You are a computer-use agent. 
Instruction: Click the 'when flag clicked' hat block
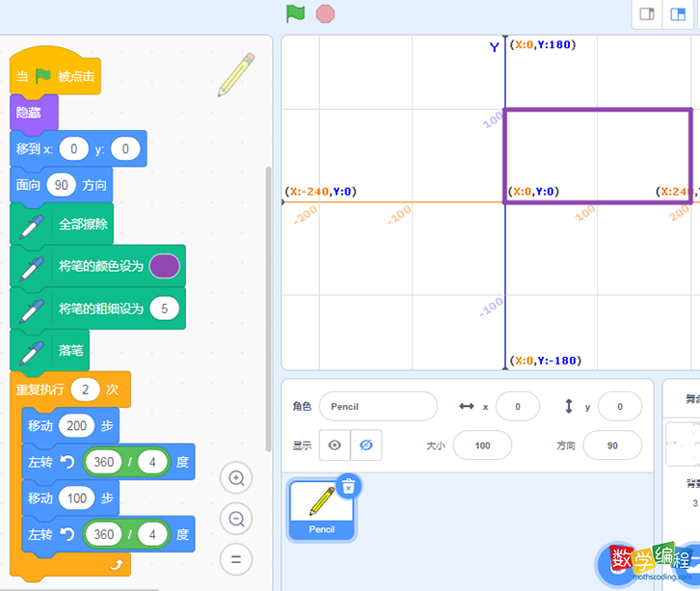[55, 76]
